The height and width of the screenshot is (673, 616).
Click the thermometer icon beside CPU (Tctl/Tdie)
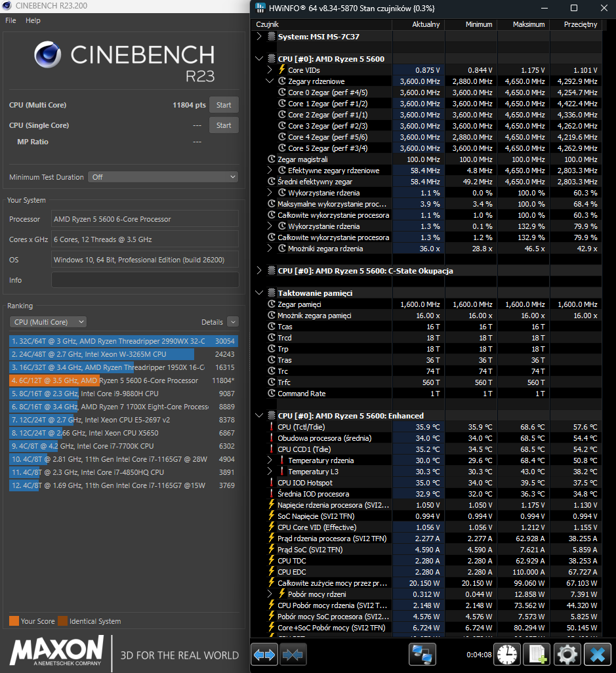[272, 427]
